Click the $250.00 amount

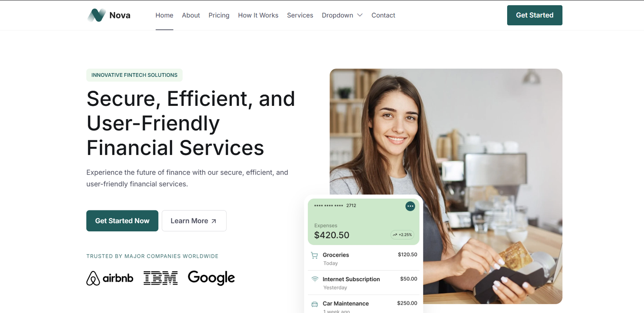[x=407, y=303]
